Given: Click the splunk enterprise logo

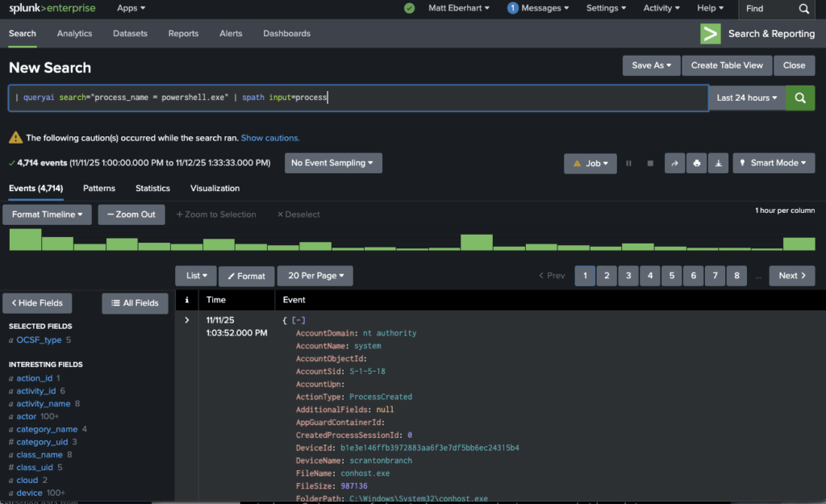Looking at the screenshot, I should tap(52, 9).
